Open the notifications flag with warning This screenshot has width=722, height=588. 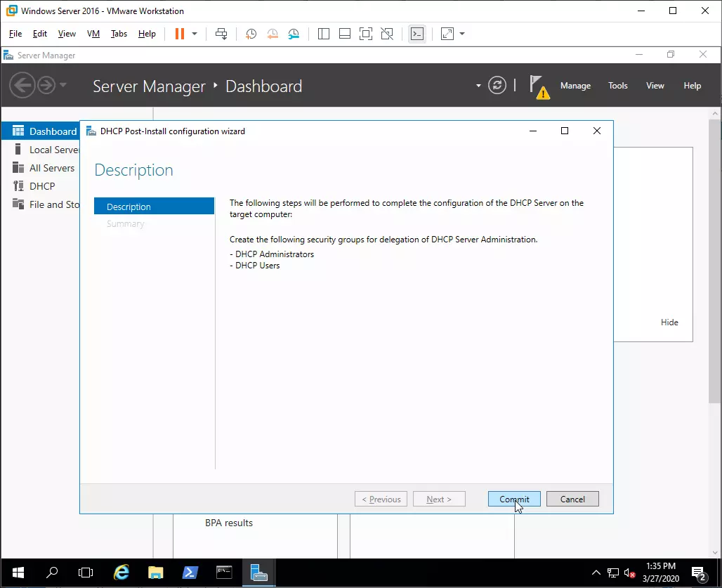[x=539, y=87]
